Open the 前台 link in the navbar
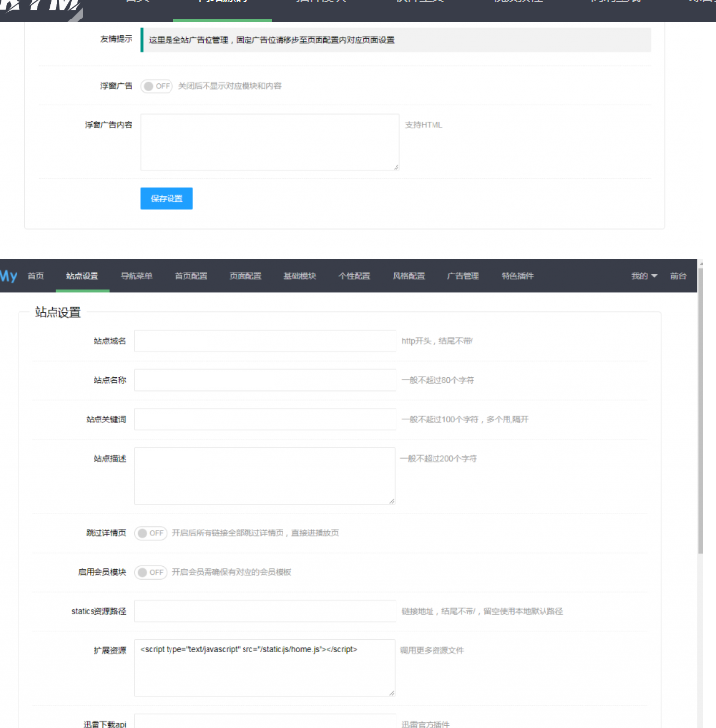The width and height of the screenshot is (716, 728). [x=678, y=276]
